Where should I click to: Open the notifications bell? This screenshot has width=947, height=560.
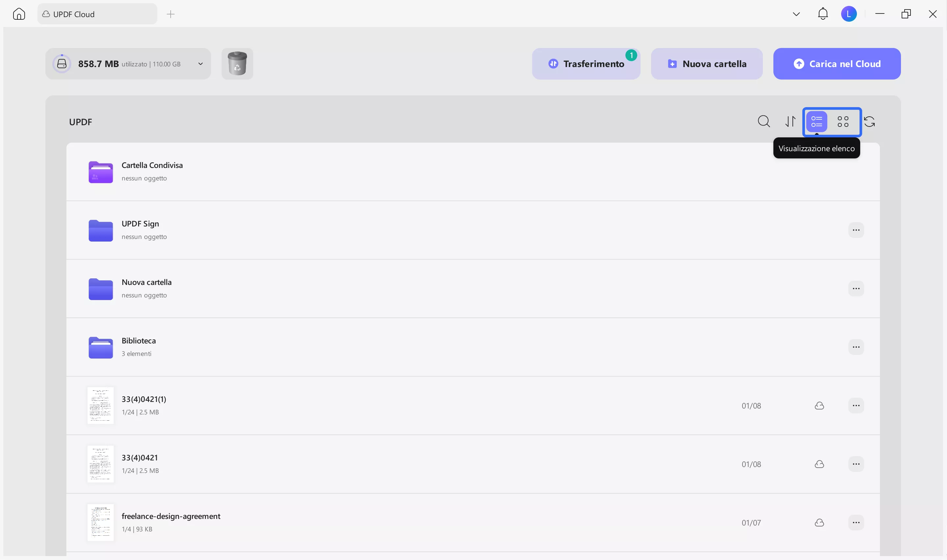point(823,13)
